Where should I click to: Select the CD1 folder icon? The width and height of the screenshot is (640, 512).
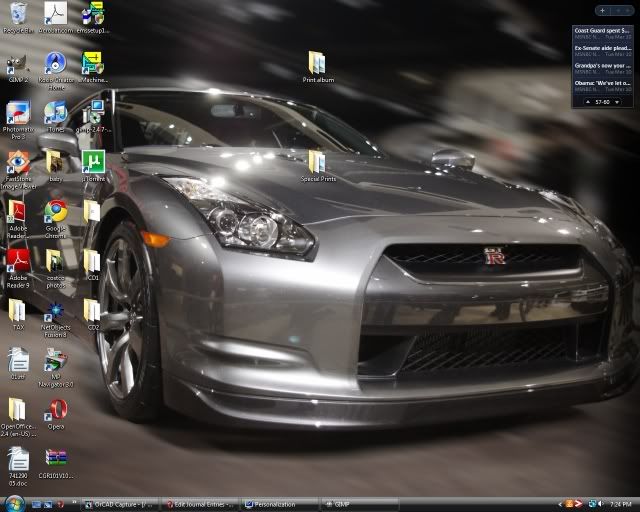(x=92, y=265)
